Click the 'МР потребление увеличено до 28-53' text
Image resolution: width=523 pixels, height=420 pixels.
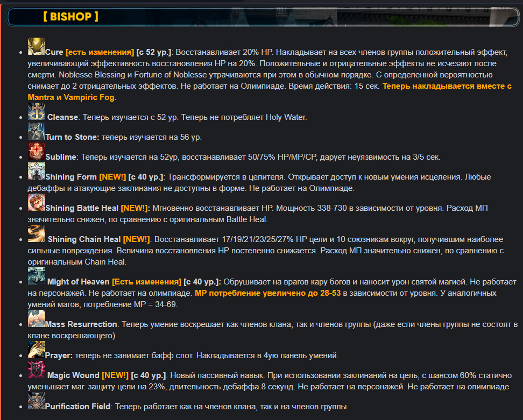pos(267,294)
